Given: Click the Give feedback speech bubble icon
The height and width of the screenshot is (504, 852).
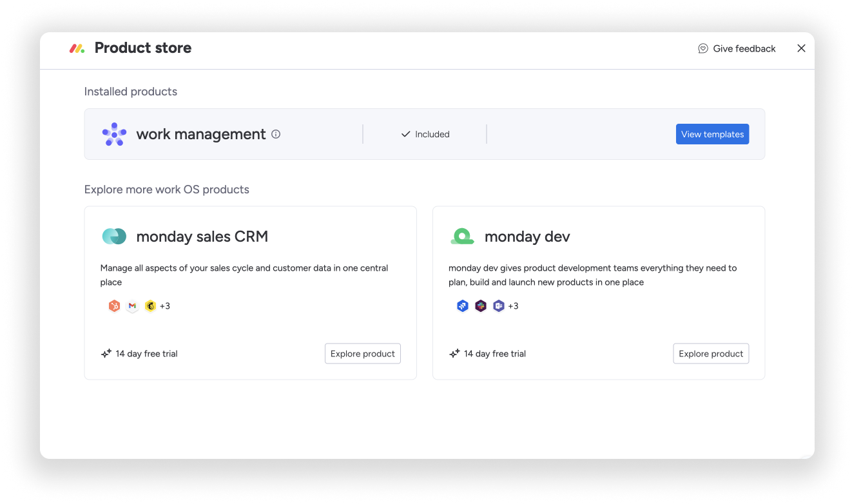Looking at the screenshot, I should [703, 49].
